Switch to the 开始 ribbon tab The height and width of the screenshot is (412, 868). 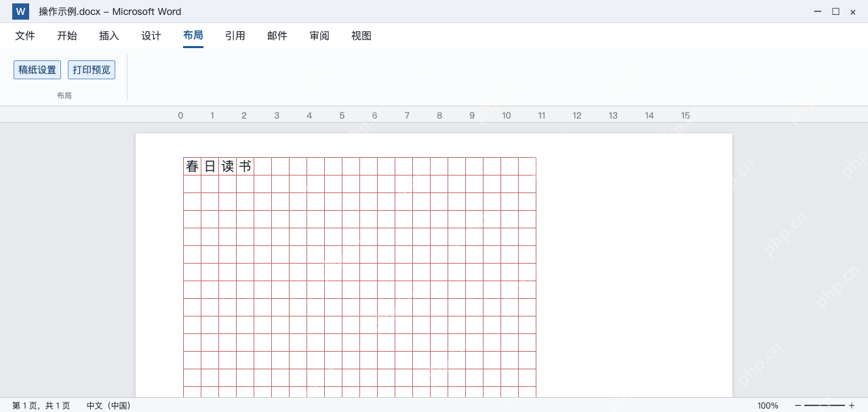click(67, 36)
